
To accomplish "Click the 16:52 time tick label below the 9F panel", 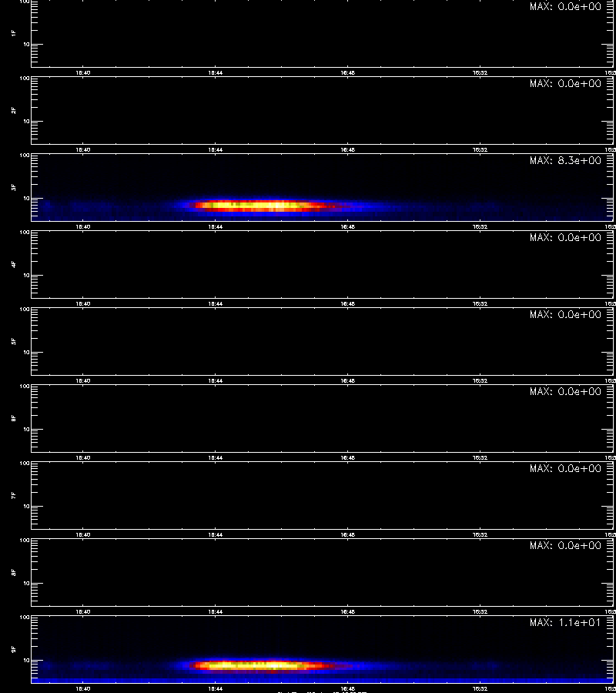I will (480, 689).
